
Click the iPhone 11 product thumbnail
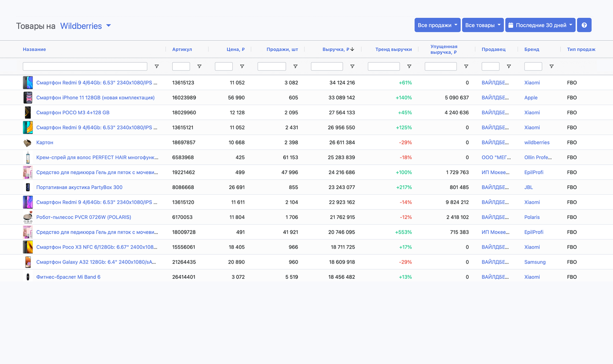[28, 98]
